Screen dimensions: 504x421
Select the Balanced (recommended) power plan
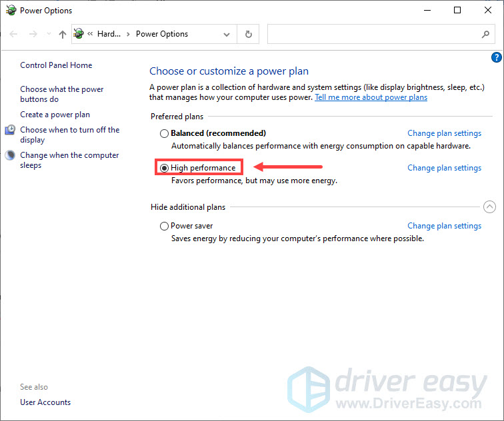click(x=164, y=133)
